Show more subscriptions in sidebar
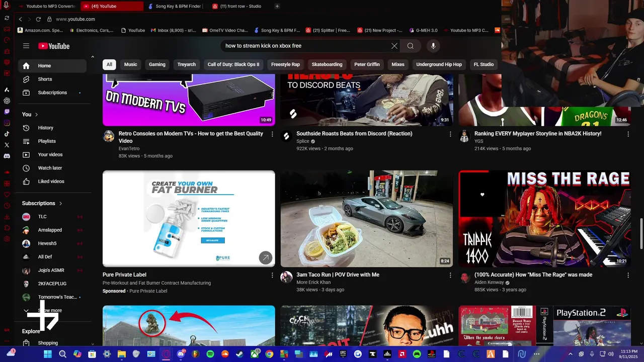The width and height of the screenshot is (644, 362). [x=50, y=311]
